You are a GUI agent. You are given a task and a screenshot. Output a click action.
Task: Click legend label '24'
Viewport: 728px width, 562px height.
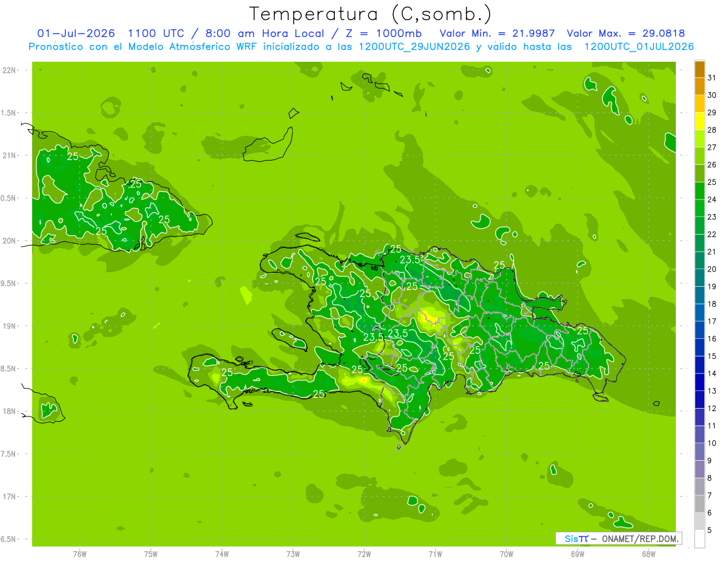[712, 199]
